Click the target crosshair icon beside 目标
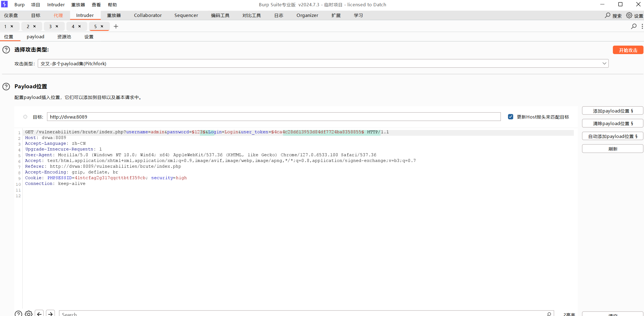This screenshot has height=316, width=644. [x=25, y=117]
